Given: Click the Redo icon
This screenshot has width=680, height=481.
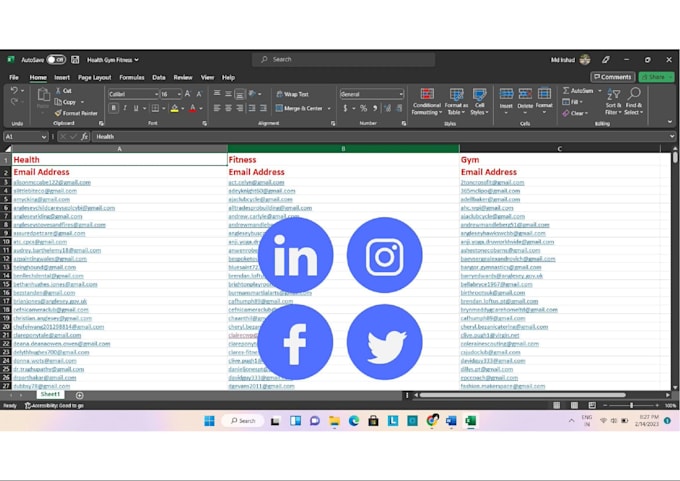Looking at the screenshot, I should click(x=14, y=101).
